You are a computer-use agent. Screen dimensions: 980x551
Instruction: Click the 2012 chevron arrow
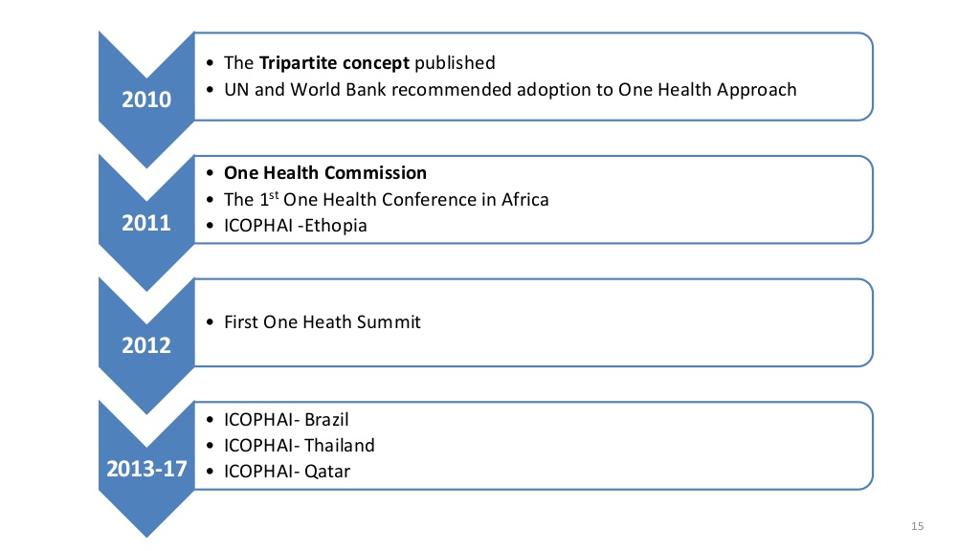[x=145, y=345]
